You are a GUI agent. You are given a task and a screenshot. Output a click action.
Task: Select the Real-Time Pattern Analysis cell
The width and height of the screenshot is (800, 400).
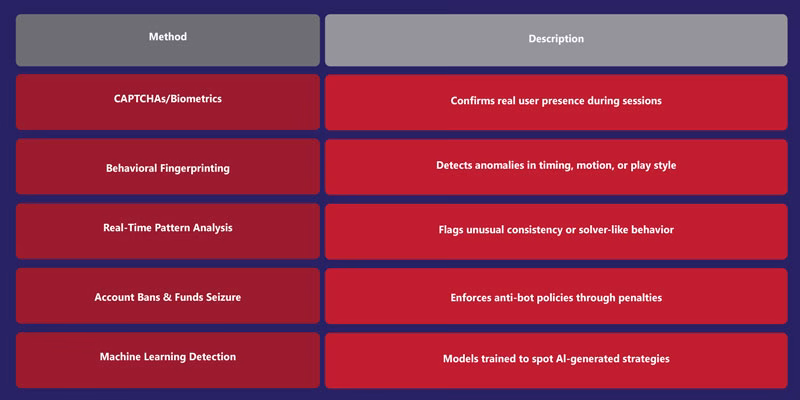[168, 231]
